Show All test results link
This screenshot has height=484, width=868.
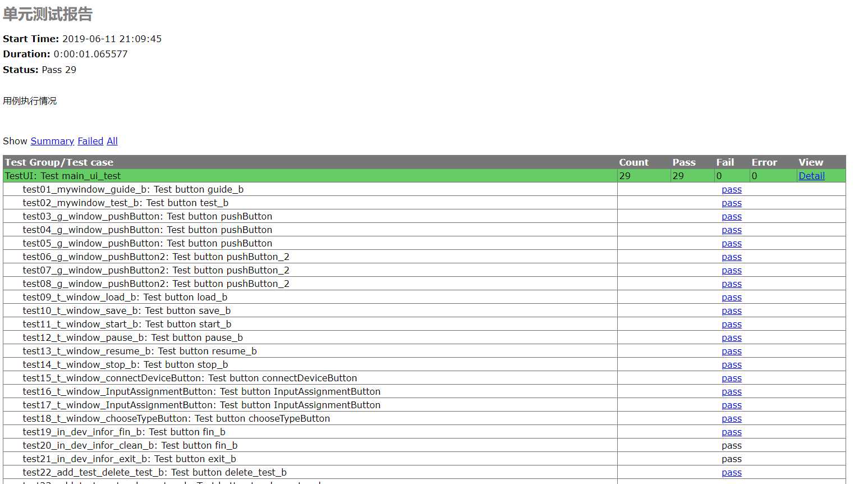112,141
